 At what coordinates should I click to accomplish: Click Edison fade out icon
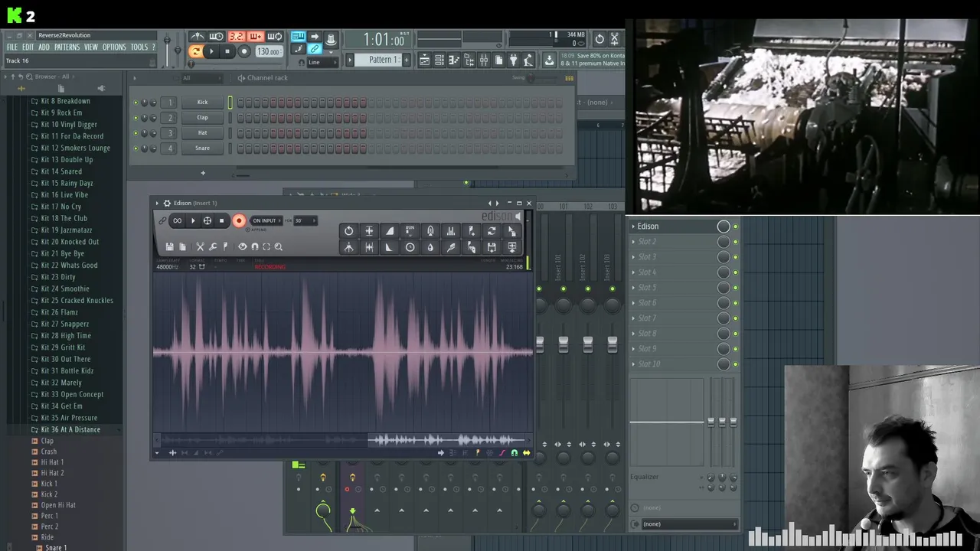point(390,247)
